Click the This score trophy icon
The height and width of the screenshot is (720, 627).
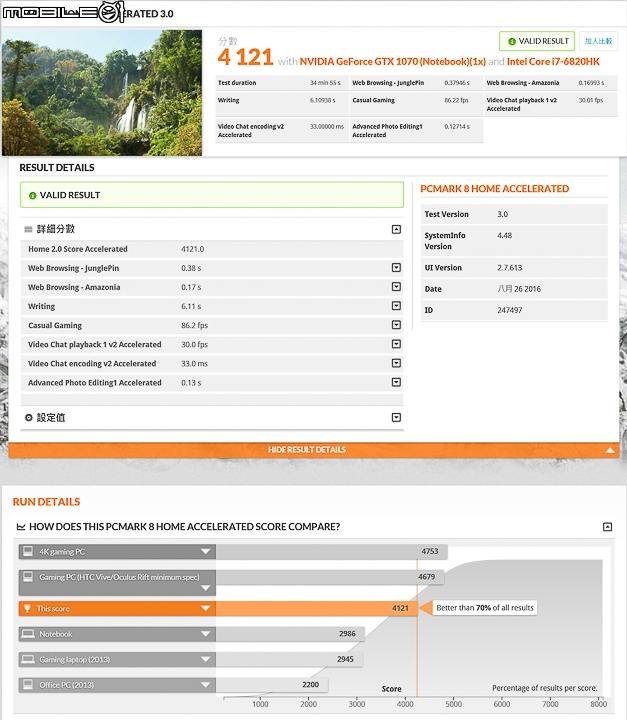coord(27,608)
